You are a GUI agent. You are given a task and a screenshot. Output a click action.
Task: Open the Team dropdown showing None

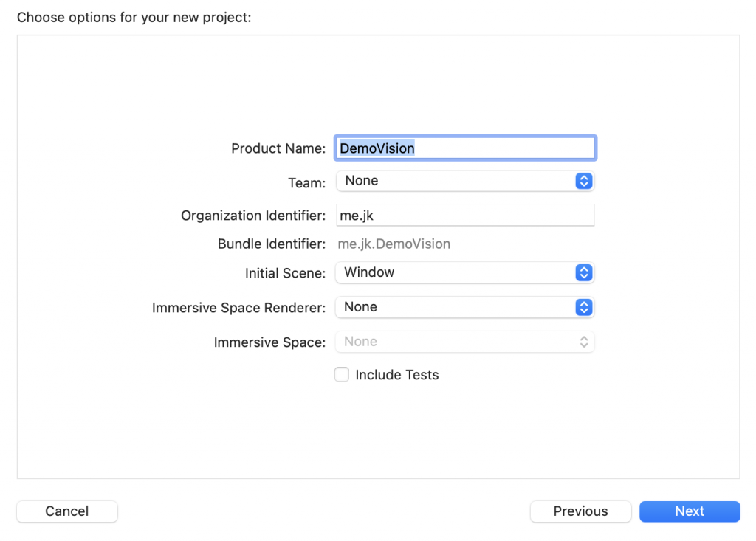coord(456,181)
